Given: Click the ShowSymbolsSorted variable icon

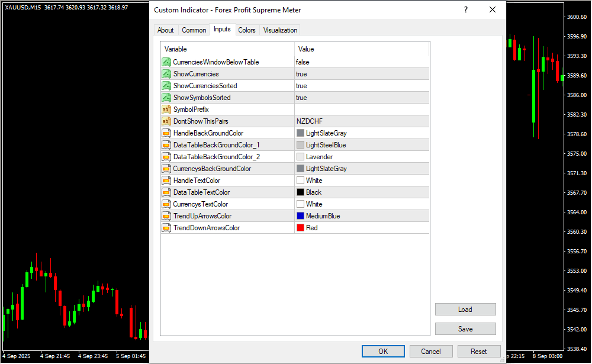Looking at the screenshot, I should (166, 98).
